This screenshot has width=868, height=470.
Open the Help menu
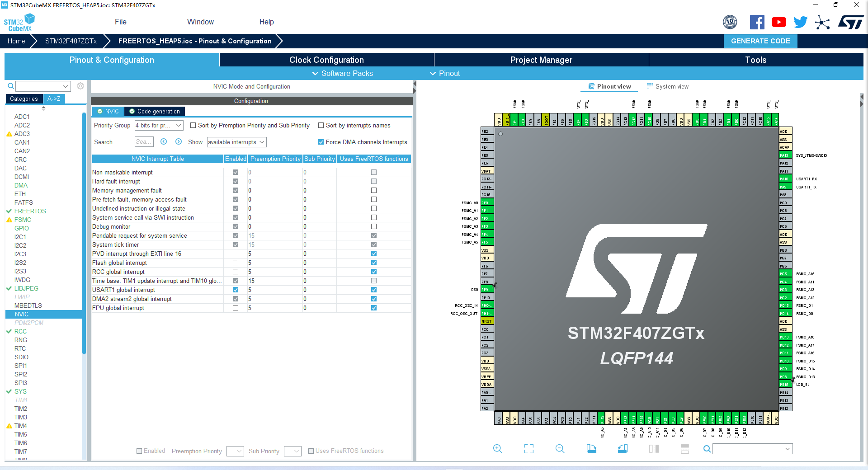(x=266, y=22)
